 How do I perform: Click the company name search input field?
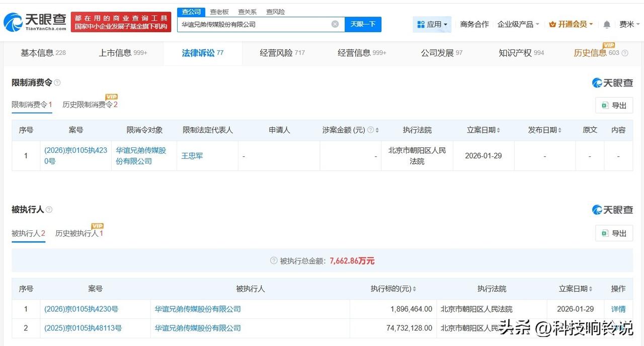(x=257, y=24)
